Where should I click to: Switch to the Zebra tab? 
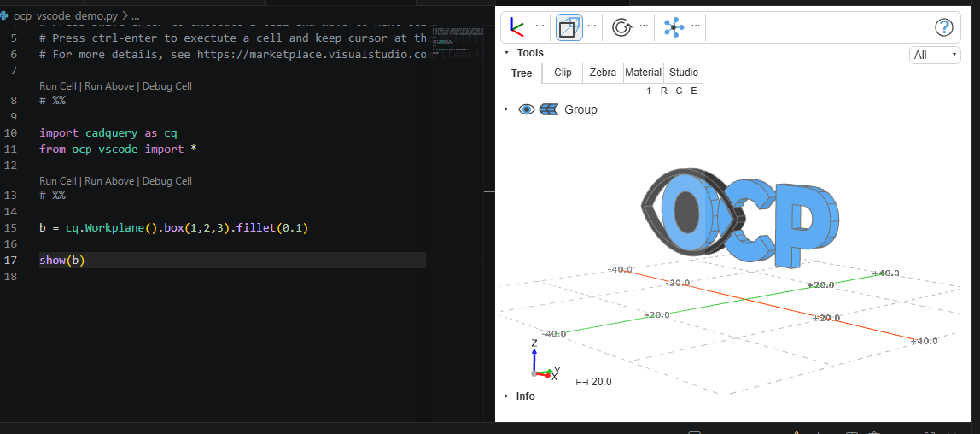click(603, 73)
